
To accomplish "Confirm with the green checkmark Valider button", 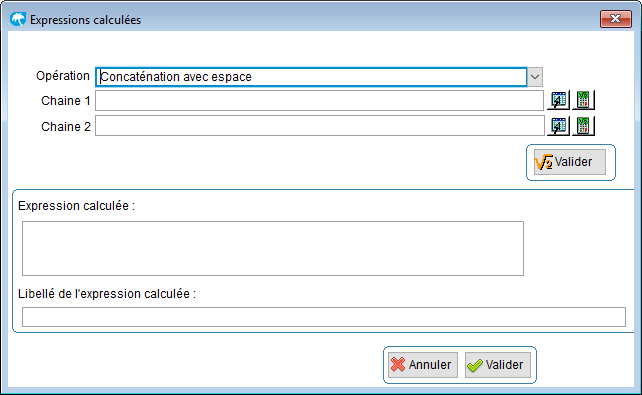I will tap(497, 365).
